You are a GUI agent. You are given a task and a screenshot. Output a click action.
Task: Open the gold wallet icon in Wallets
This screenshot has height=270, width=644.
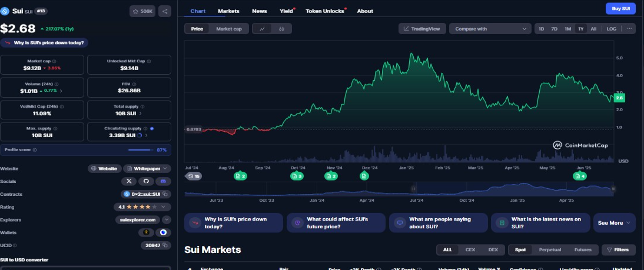click(146, 233)
